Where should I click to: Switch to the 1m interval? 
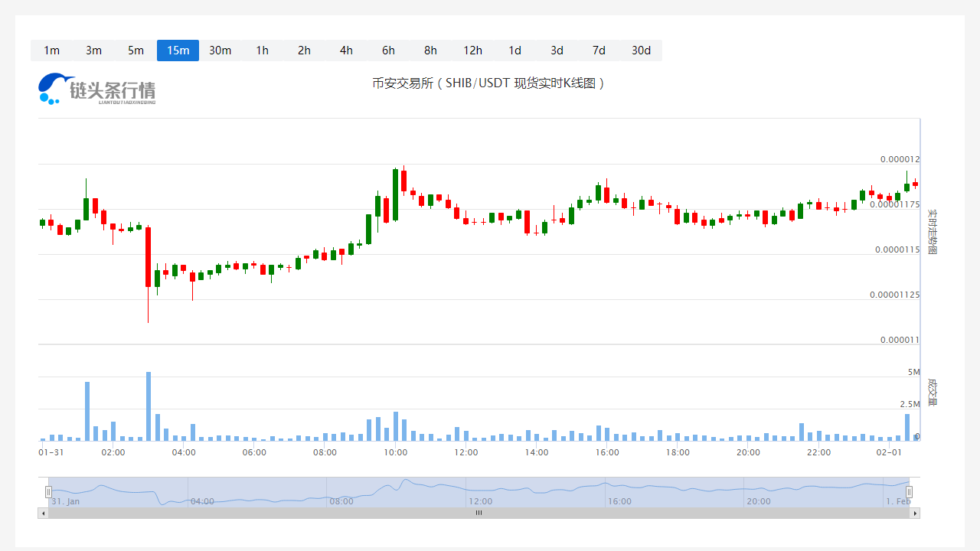click(x=51, y=51)
